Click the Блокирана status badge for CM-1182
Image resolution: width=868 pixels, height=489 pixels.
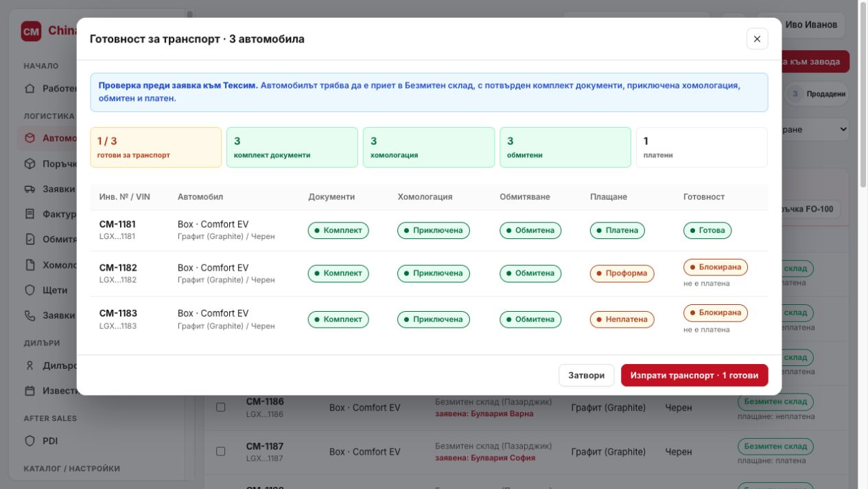pos(716,267)
